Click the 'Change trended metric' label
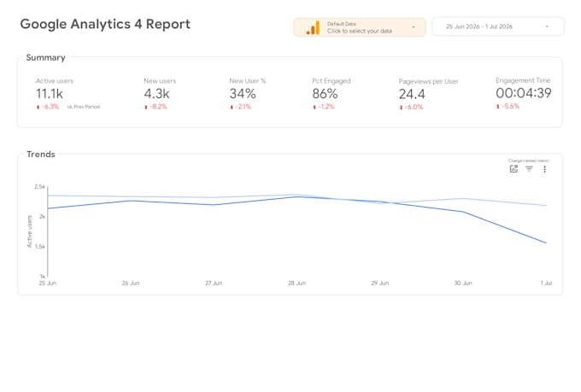The width and height of the screenshot is (581, 392). [528, 161]
